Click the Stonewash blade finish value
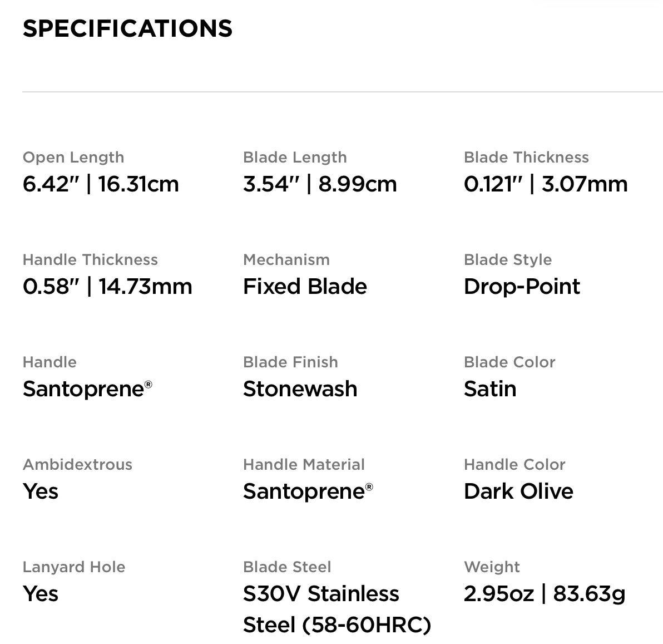663x644 pixels. click(300, 389)
